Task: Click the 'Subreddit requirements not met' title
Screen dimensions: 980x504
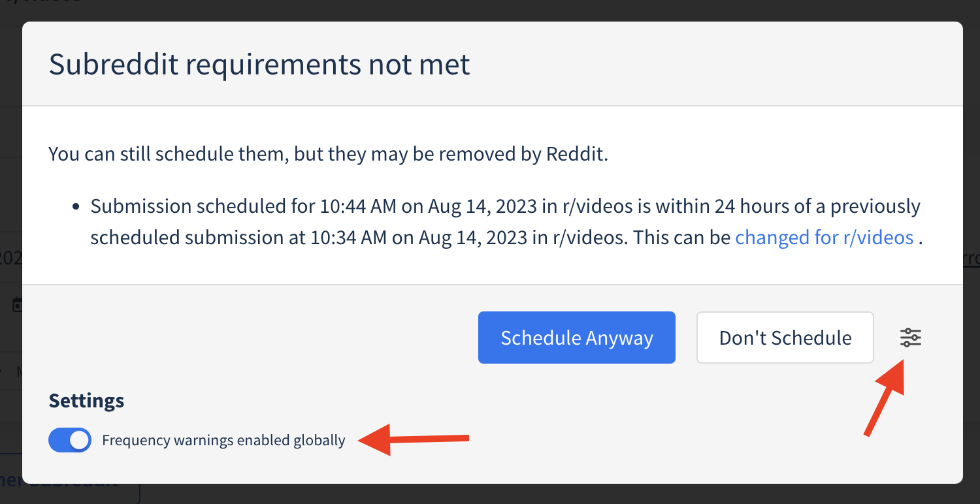Action: tap(259, 65)
